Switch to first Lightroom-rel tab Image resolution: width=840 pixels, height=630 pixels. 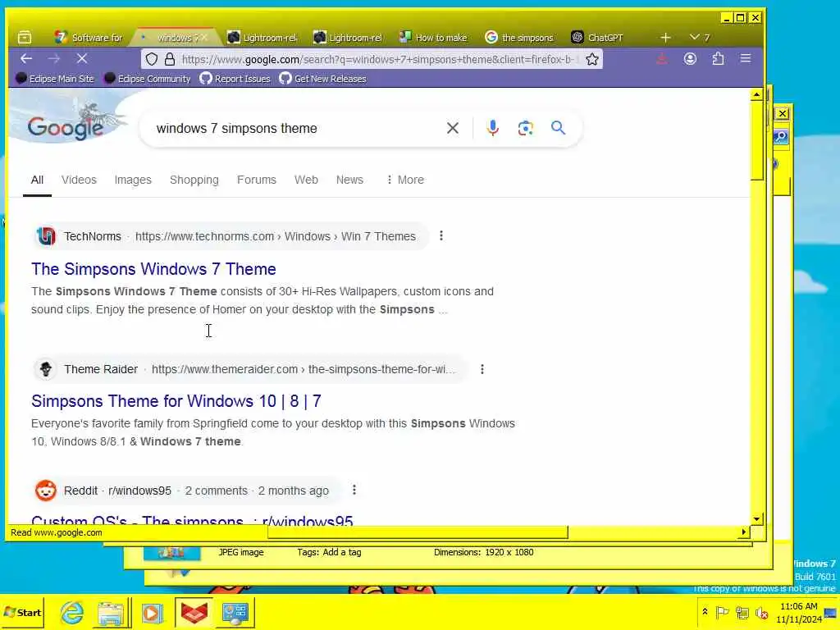coord(262,38)
